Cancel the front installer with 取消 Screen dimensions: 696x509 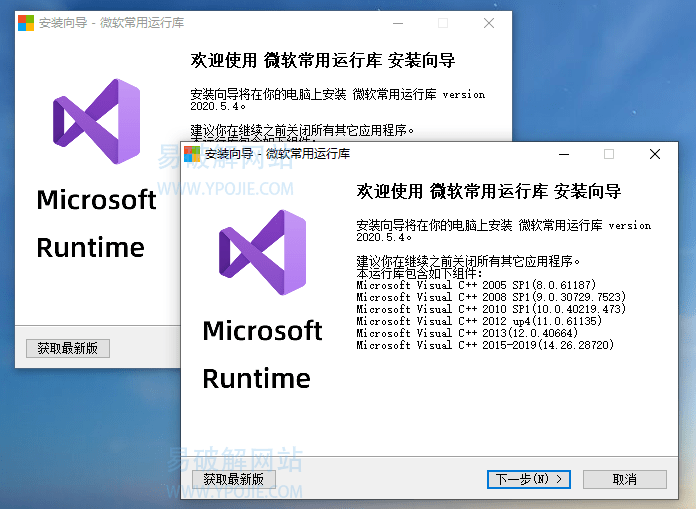click(x=625, y=479)
